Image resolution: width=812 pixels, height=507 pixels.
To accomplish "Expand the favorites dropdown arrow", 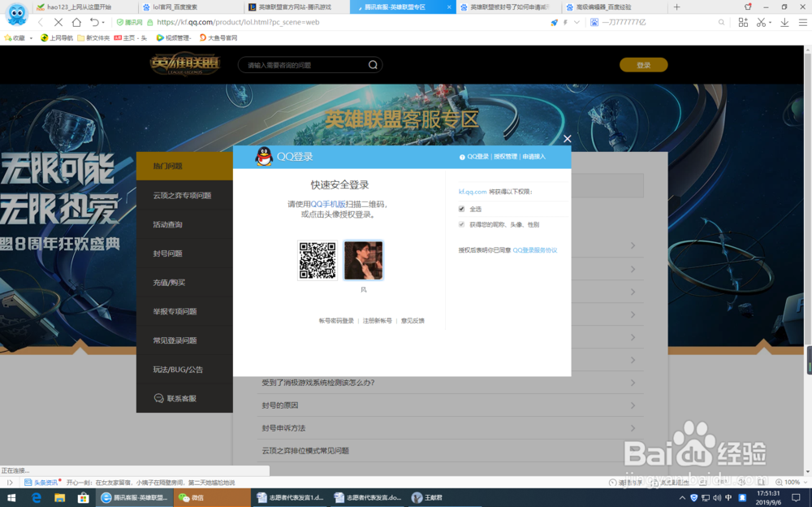I will 31,38.
